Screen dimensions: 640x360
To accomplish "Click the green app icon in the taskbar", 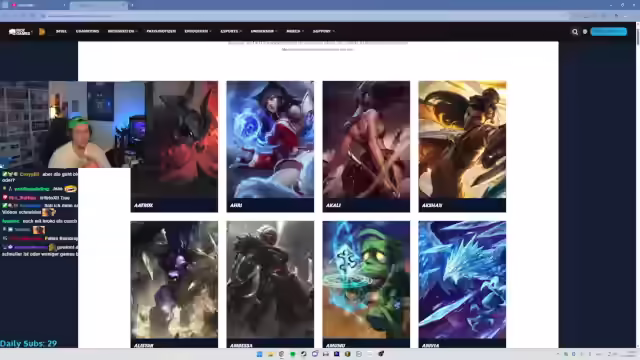I will click(x=293, y=354).
